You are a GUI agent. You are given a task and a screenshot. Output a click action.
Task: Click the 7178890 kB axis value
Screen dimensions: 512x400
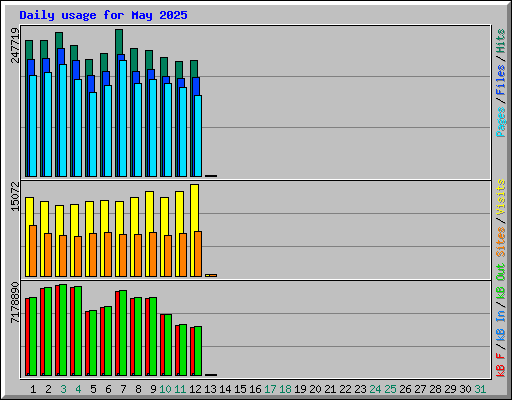pyautogui.click(x=15, y=302)
